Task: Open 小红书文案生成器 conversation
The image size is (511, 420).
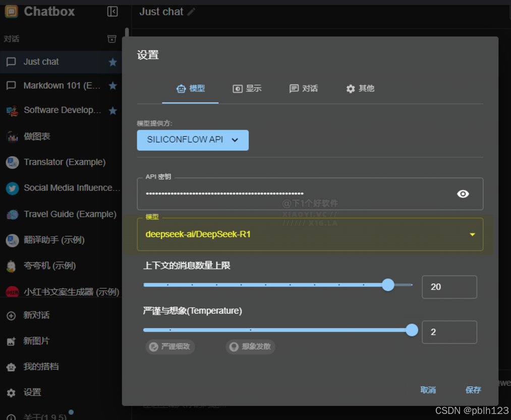Action: [61, 291]
